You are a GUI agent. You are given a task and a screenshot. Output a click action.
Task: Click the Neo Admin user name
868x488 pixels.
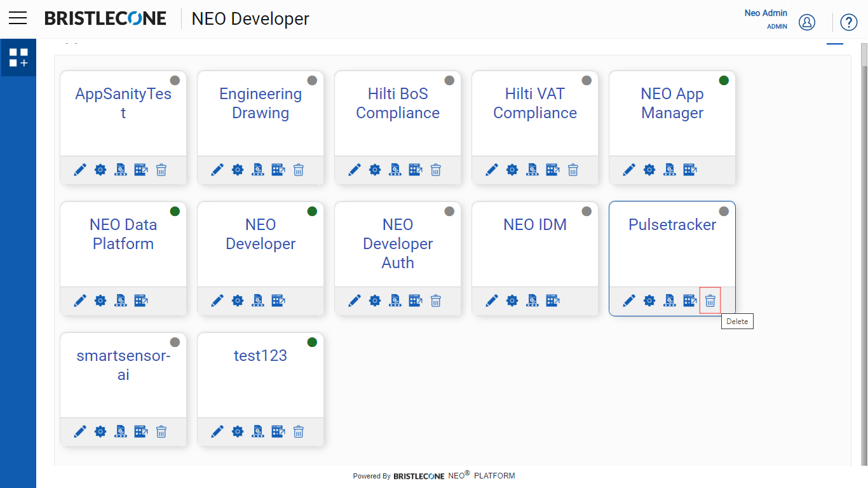click(766, 13)
